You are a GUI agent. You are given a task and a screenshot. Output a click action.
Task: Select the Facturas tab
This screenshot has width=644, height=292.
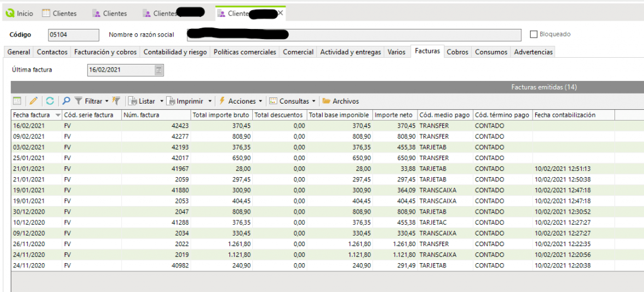(x=427, y=51)
